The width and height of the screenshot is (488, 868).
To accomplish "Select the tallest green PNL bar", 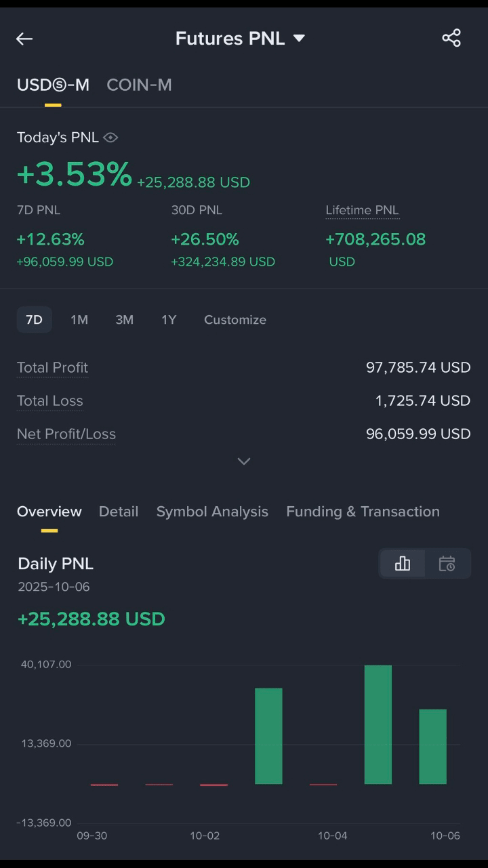I will (x=378, y=724).
